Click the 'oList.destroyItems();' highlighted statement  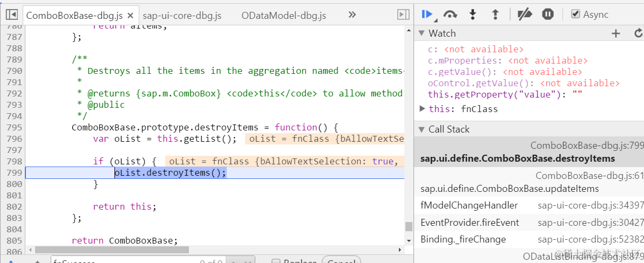pos(170,173)
